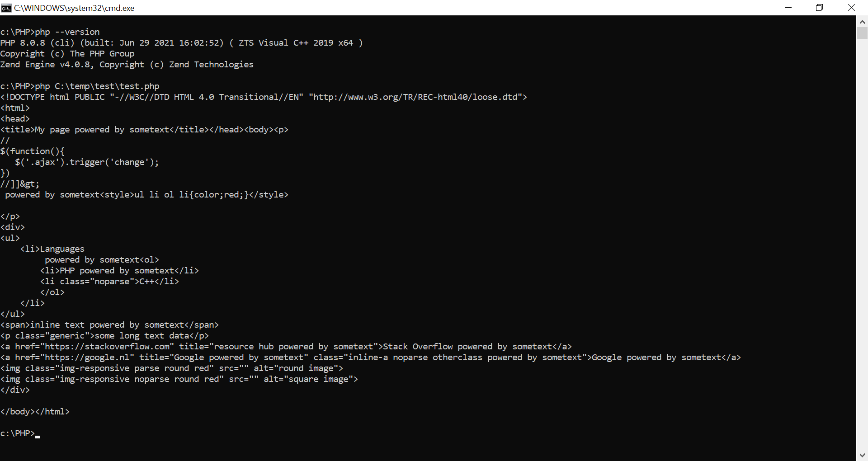Click the title bar text cmd.exe
The width and height of the screenshot is (868, 461).
coord(74,8)
